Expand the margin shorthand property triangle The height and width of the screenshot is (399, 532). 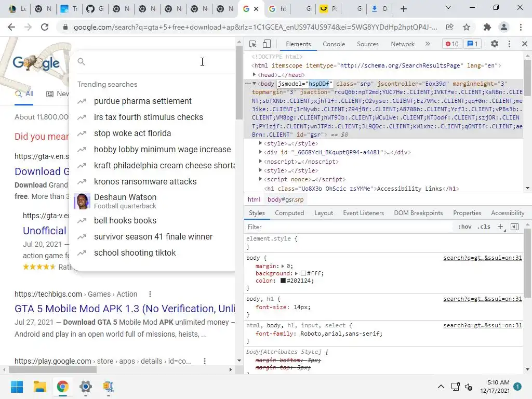click(x=283, y=266)
